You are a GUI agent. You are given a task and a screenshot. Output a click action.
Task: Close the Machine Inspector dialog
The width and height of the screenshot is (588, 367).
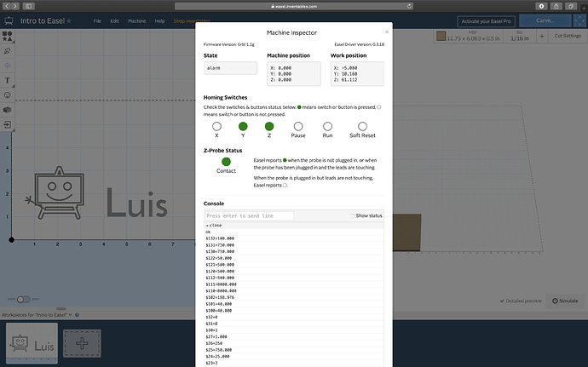[x=387, y=32]
